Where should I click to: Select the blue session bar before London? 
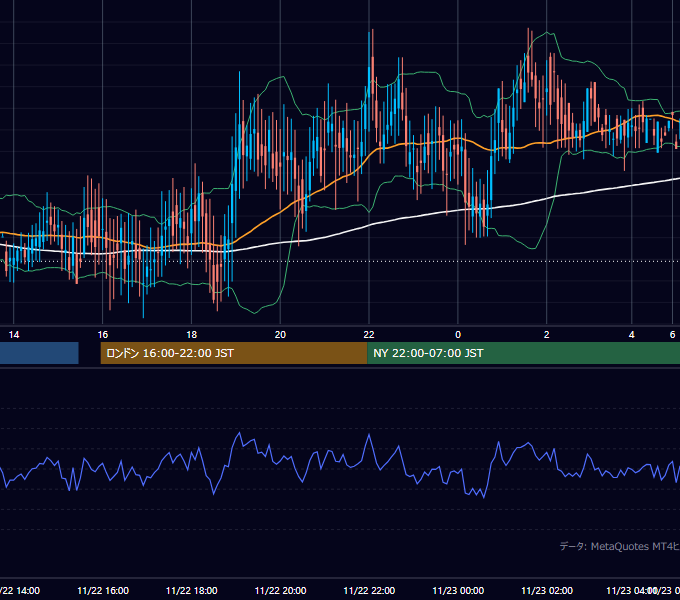tap(39, 353)
